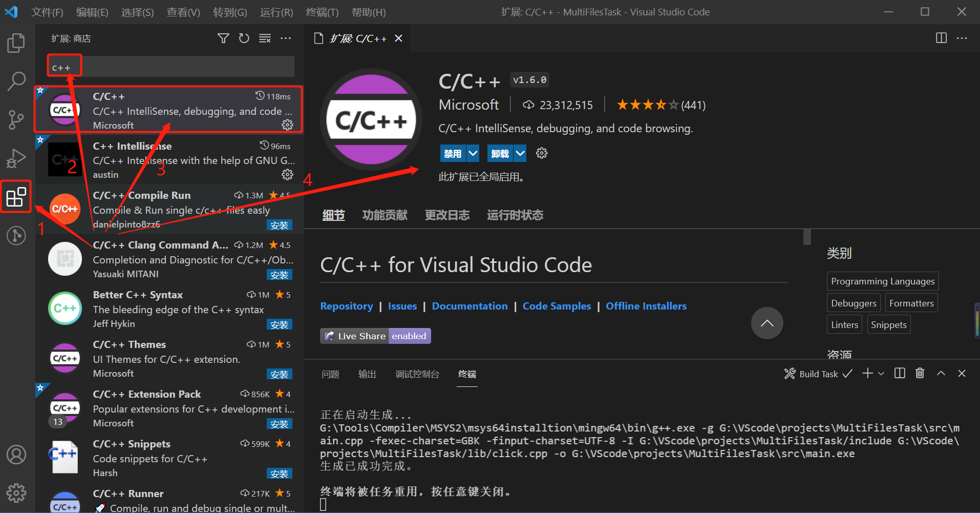Close the terminal panel

point(962,374)
